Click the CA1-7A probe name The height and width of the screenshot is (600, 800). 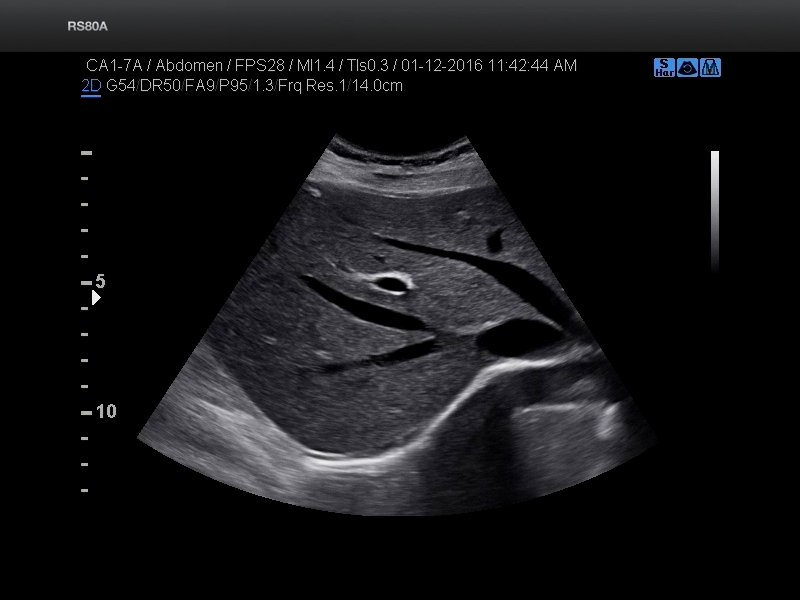113,66
